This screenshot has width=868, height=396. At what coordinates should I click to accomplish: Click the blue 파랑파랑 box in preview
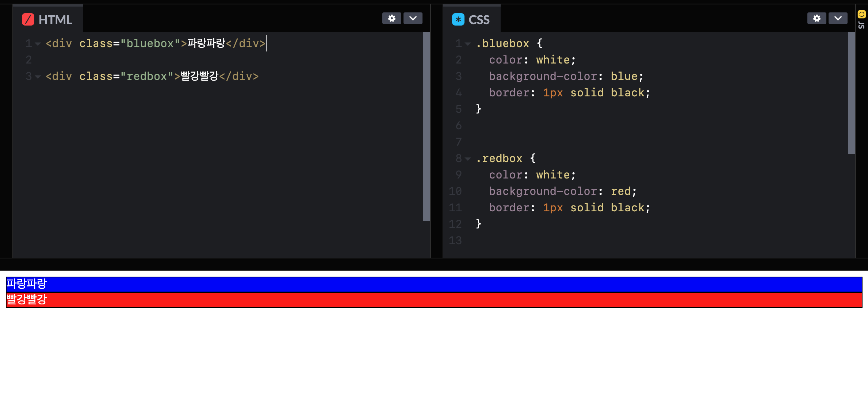(x=434, y=284)
